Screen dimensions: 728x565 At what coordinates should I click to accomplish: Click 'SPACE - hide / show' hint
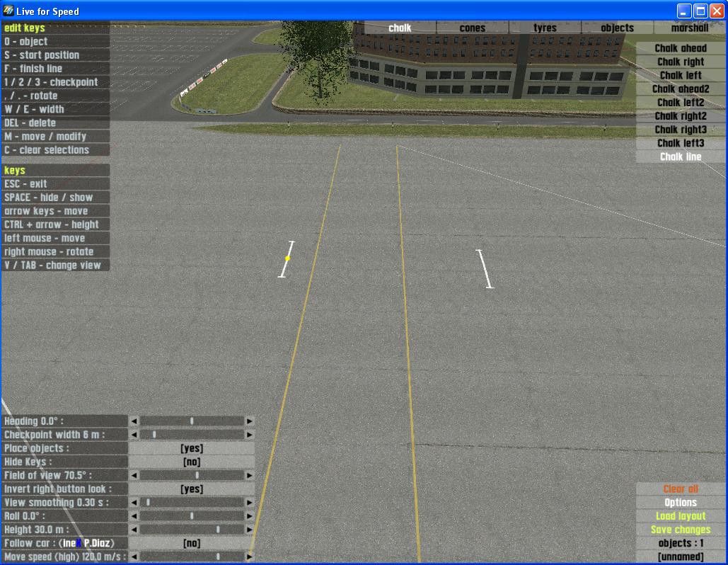(56, 198)
